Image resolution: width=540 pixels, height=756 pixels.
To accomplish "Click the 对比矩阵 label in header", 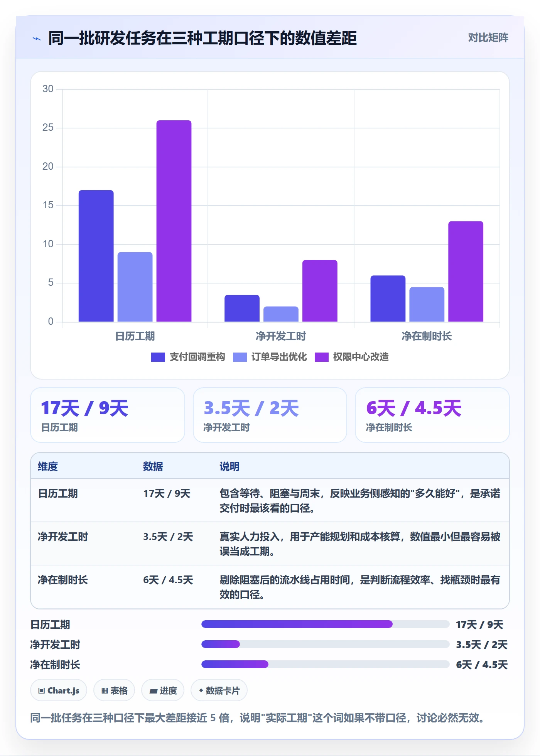I will [488, 37].
